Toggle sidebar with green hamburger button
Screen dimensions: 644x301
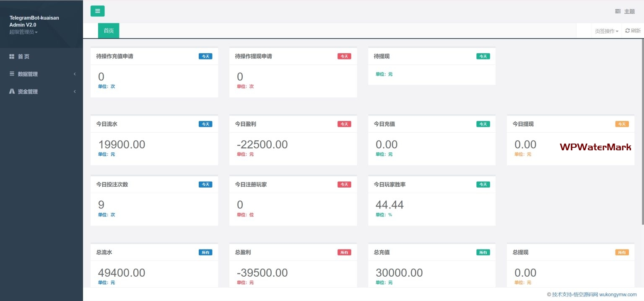[97, 11]
